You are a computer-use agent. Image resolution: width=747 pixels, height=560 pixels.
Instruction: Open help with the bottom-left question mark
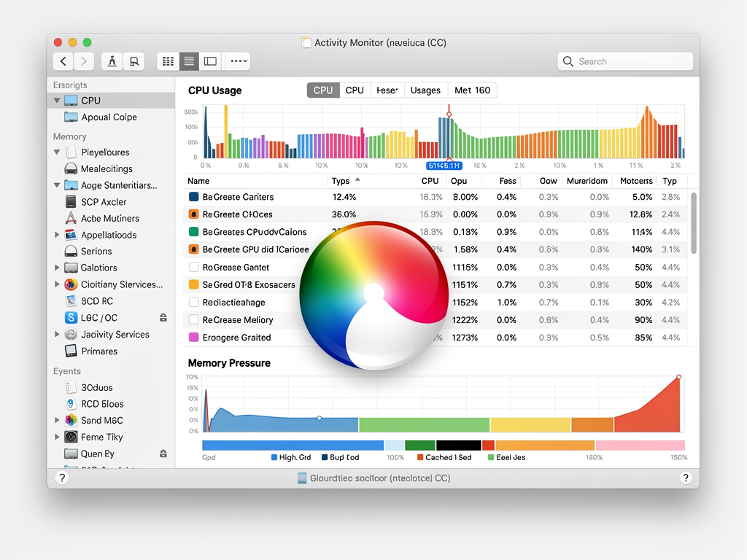coord(62,478)
